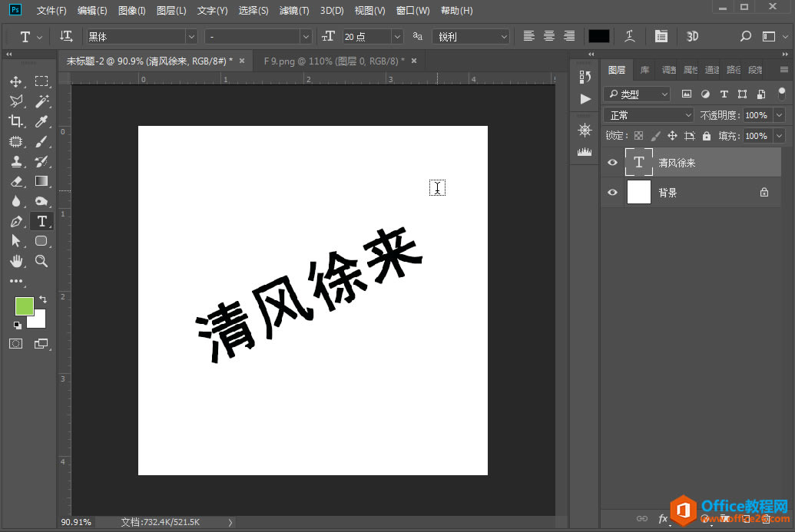Select the History Brush tool

(41, 162)
